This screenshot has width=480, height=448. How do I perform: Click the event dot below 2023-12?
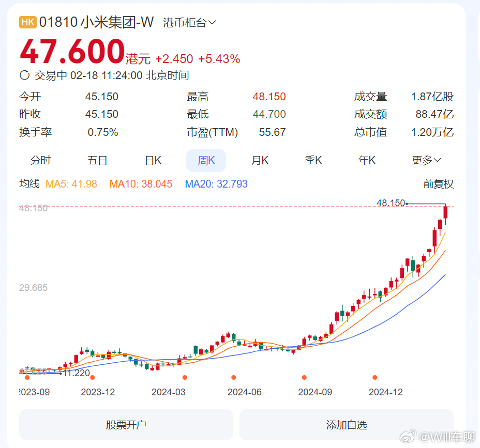(93, 378)
